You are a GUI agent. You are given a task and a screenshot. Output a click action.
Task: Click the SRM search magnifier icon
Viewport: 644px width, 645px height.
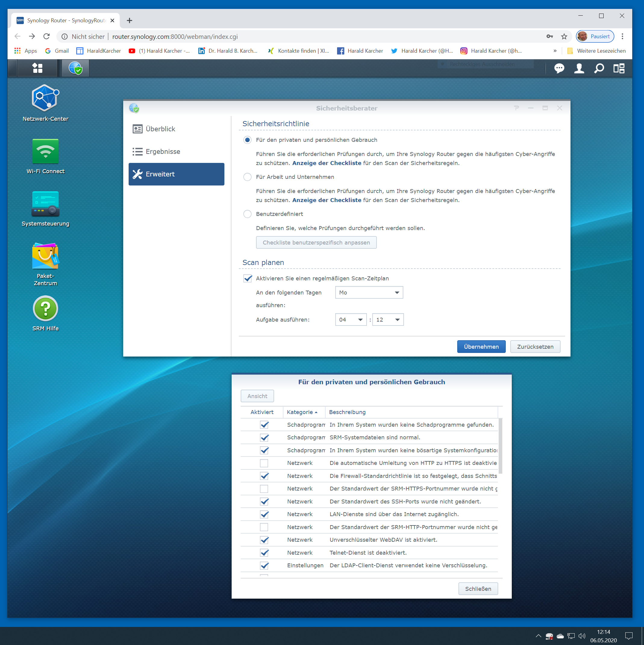(599, 68)
